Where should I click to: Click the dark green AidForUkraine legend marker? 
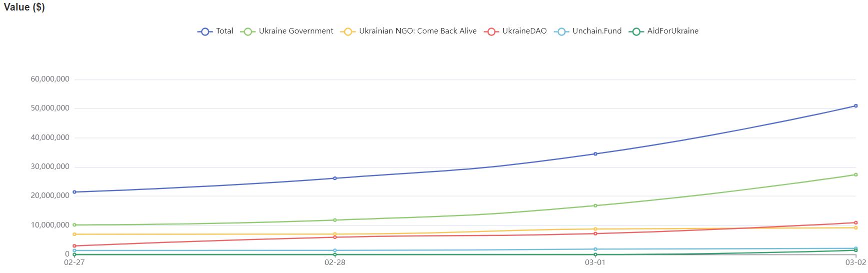click(636, 31)
